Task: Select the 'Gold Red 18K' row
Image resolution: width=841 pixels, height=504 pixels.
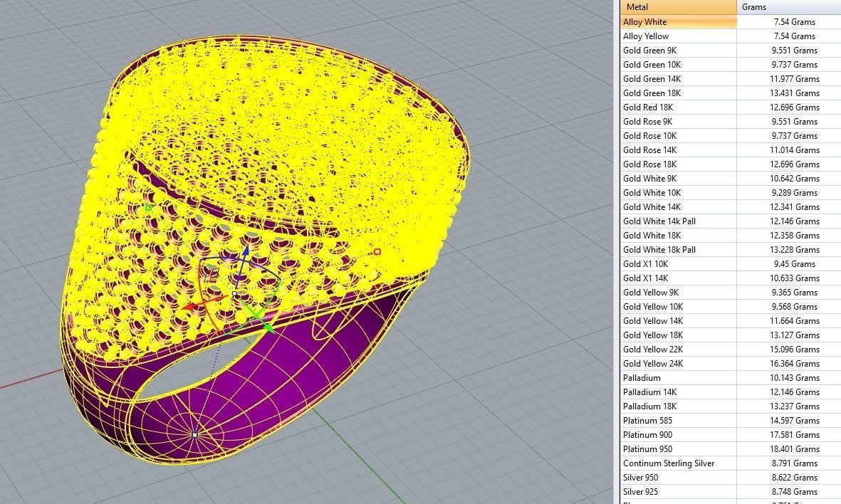Action: point(731,107)
